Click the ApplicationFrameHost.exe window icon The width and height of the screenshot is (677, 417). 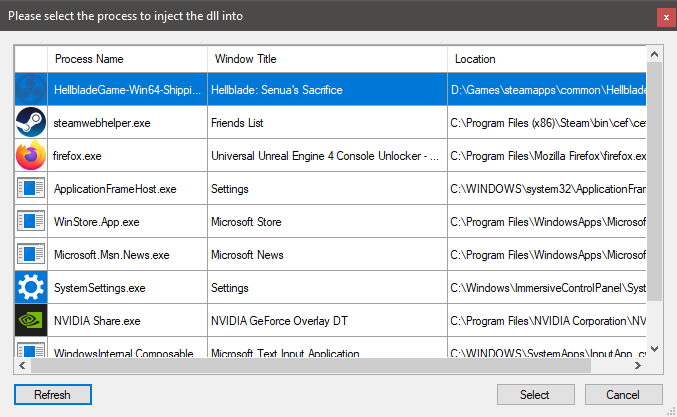[31, 189]
